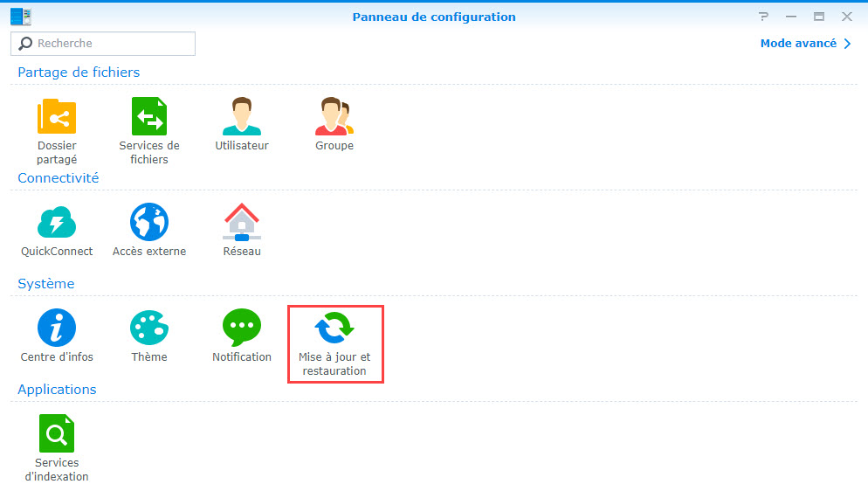Launch QuickConnect settings
The width and height of the screenshot is (868, 498).
pos(57,224)
